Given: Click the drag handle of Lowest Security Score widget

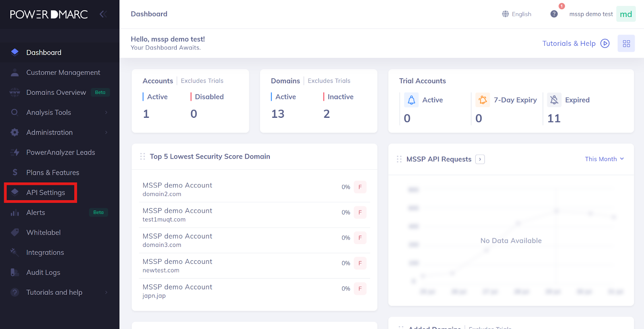Looking at the screenshot, I should click(142, 156).
